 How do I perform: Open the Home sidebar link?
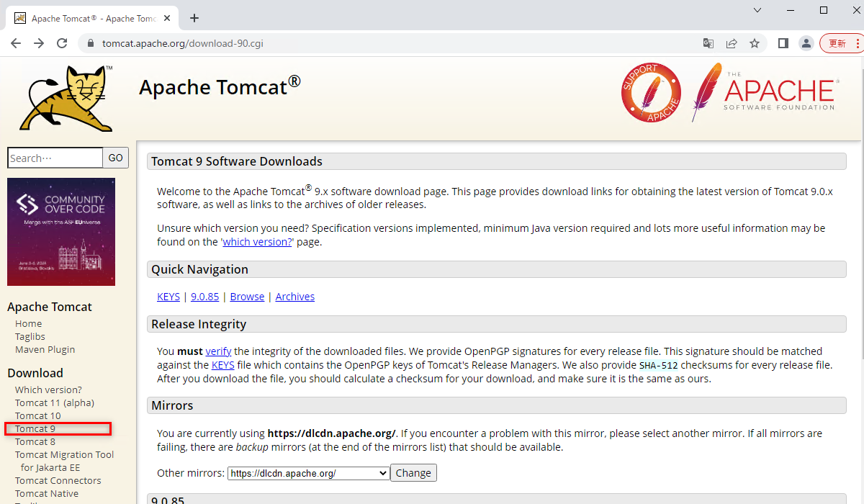click(x=29, y=323)
